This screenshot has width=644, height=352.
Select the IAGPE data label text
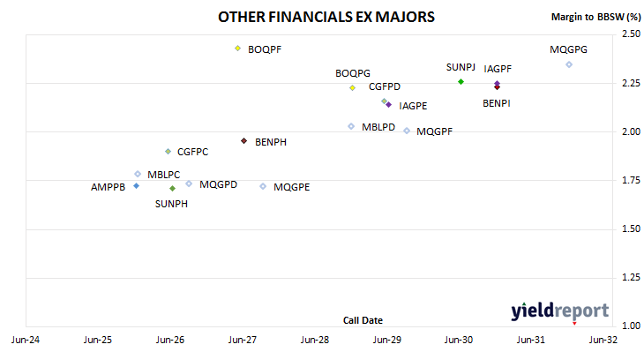(x=413, y=106)
